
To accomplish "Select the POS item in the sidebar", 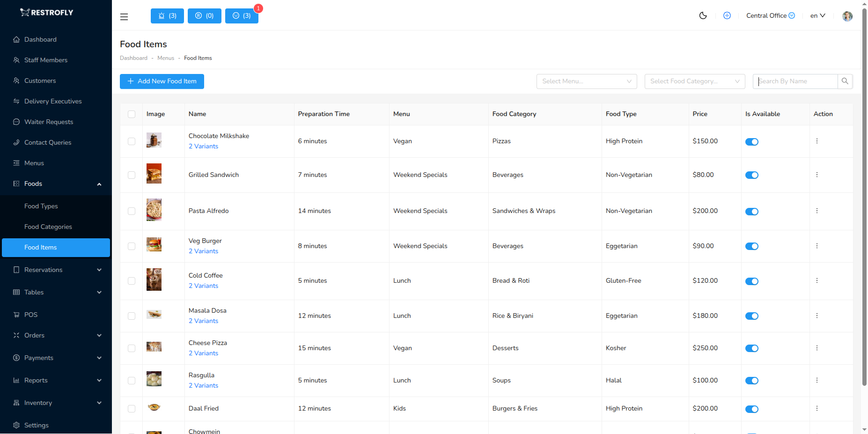I will [x=31, y=315].
